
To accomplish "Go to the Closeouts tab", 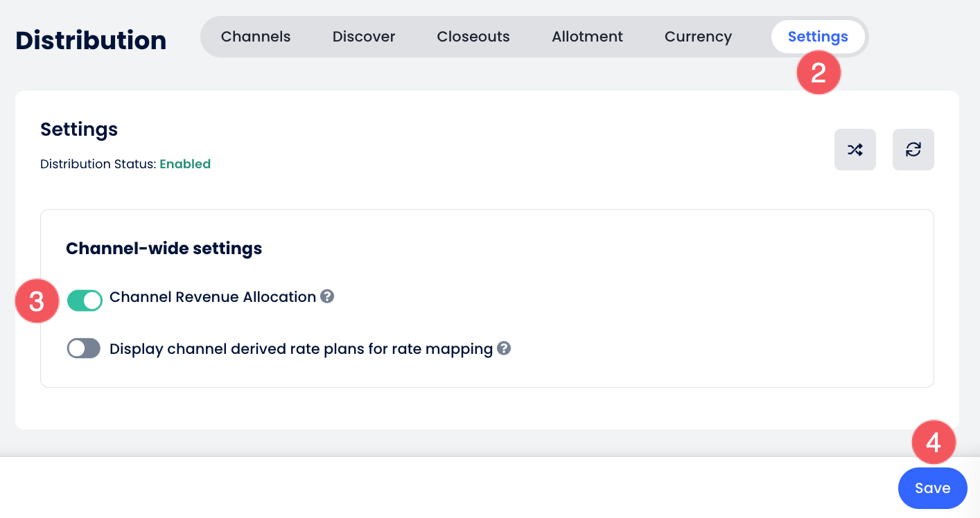I will (473, 37).
